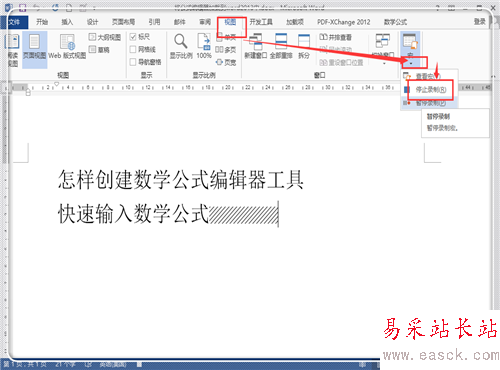The image size is (500, 370).
Task: Click Arrange All (全部重排)
Action: point(281,47)
